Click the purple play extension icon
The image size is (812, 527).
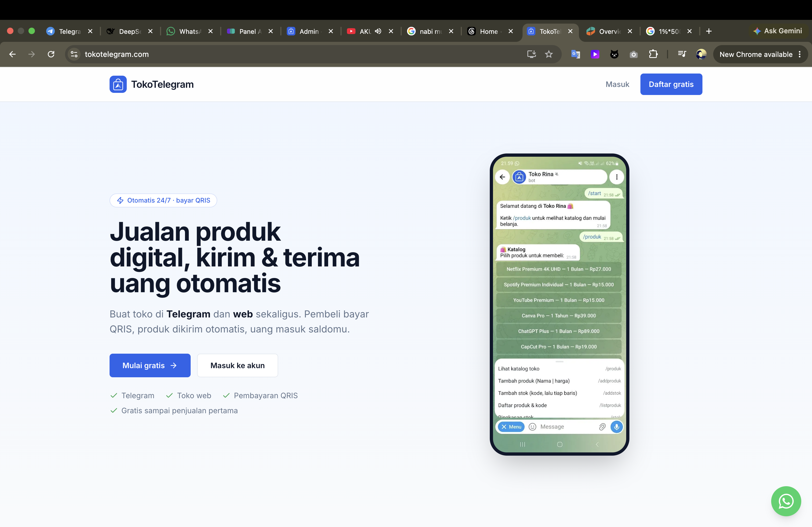595,54
